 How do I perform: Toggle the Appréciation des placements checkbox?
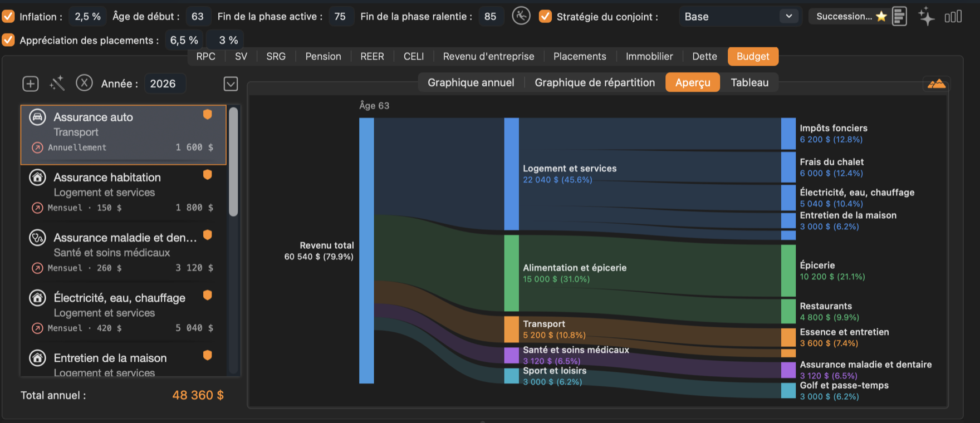pos(8,40)
